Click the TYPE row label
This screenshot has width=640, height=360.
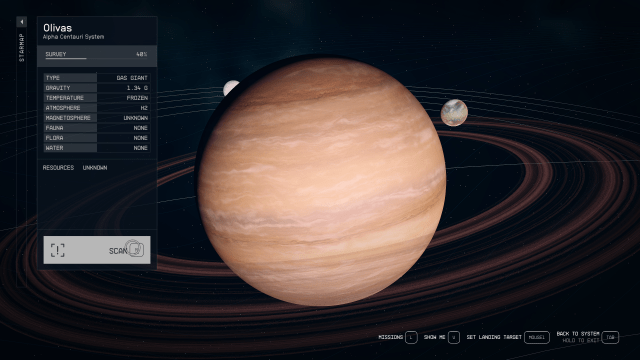tap(53, 78)
